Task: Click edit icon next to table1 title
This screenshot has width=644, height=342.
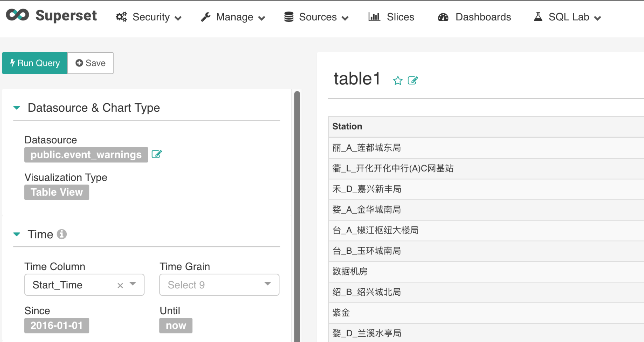Action: click(x=413, y=80)
